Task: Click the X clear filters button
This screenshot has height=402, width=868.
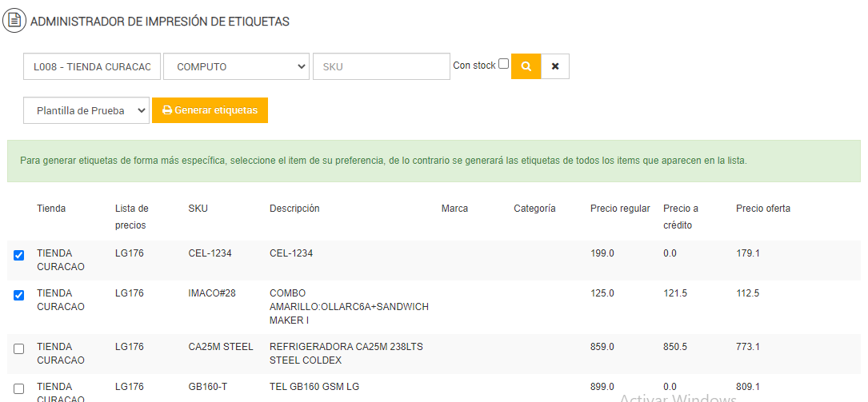Action: [x=555, y=66]
